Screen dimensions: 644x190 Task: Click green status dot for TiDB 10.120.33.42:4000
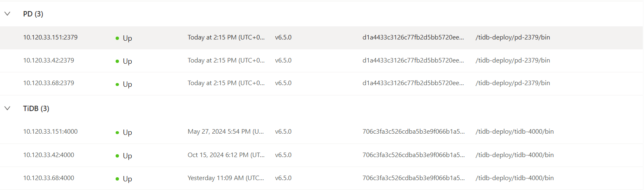[x=117, y=156]
